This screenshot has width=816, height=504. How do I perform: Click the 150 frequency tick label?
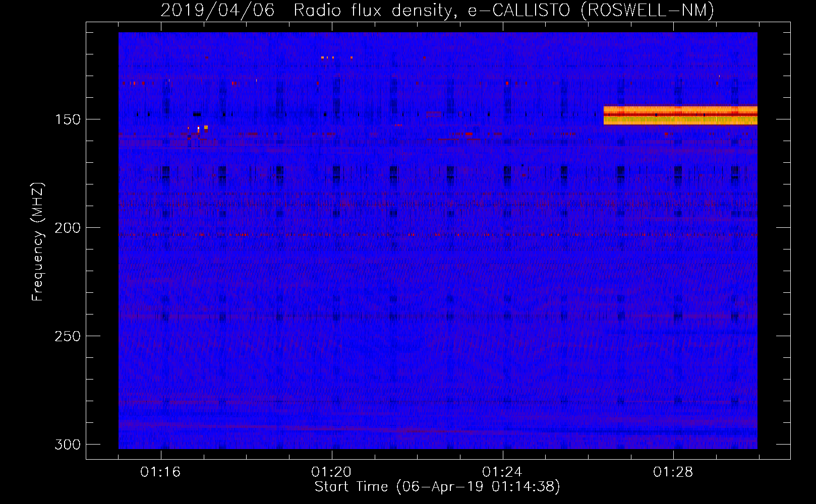point(68,119)
